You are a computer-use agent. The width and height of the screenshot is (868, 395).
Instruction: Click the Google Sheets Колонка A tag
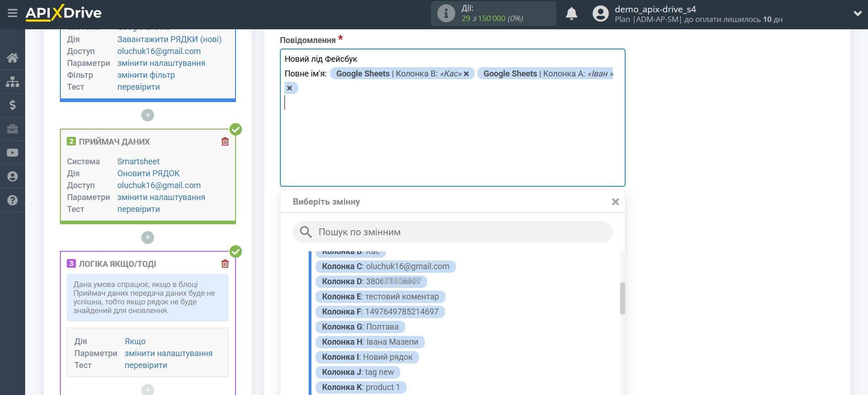click(545, 74)
